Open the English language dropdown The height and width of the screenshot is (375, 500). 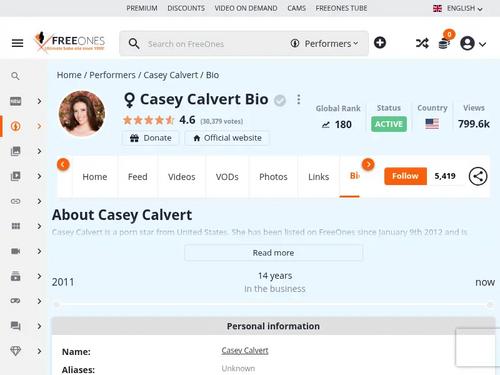tap(458, 8)
